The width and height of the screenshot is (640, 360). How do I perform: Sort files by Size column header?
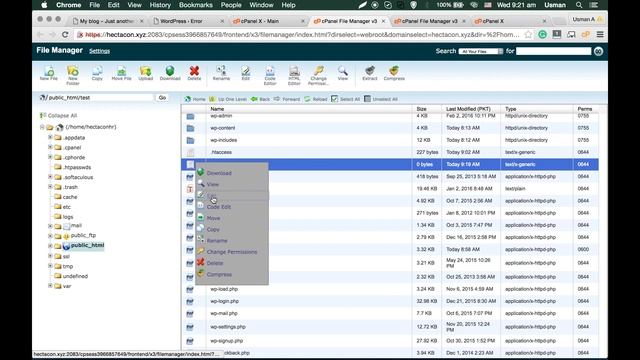[x=421, y=109]
